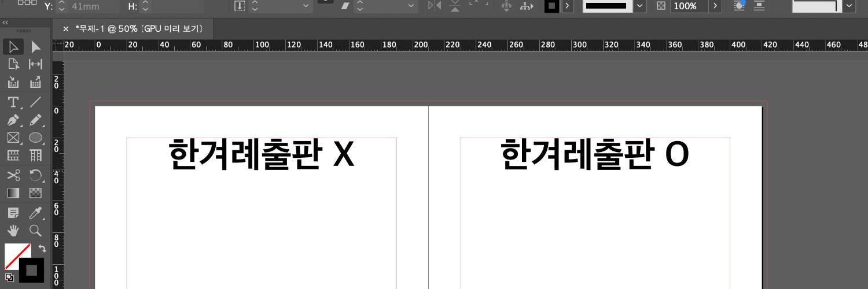Click the shear angle icon
The image size is (868, 289).
point(345,6)
